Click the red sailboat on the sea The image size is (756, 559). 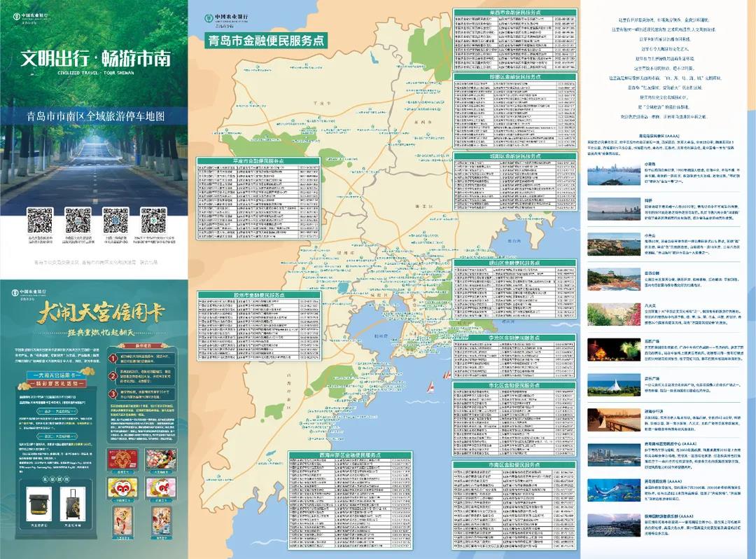[431, 387]
